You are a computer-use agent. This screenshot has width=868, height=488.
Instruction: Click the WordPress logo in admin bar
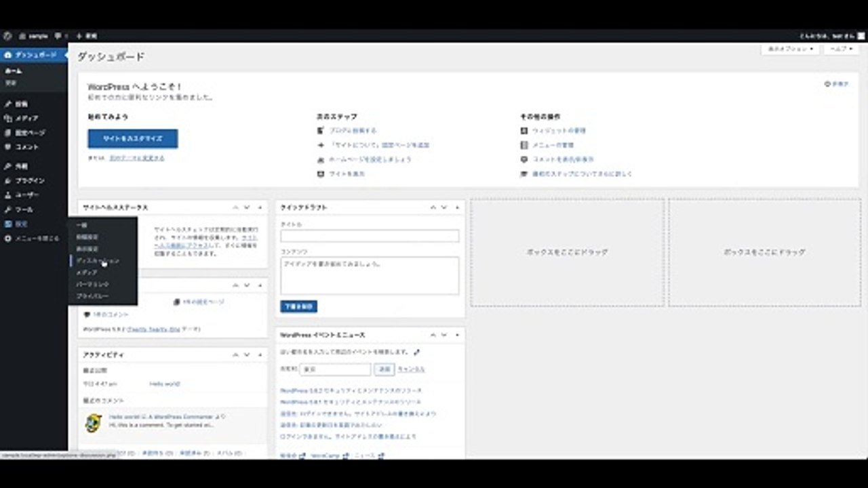(x=7, y=36)
